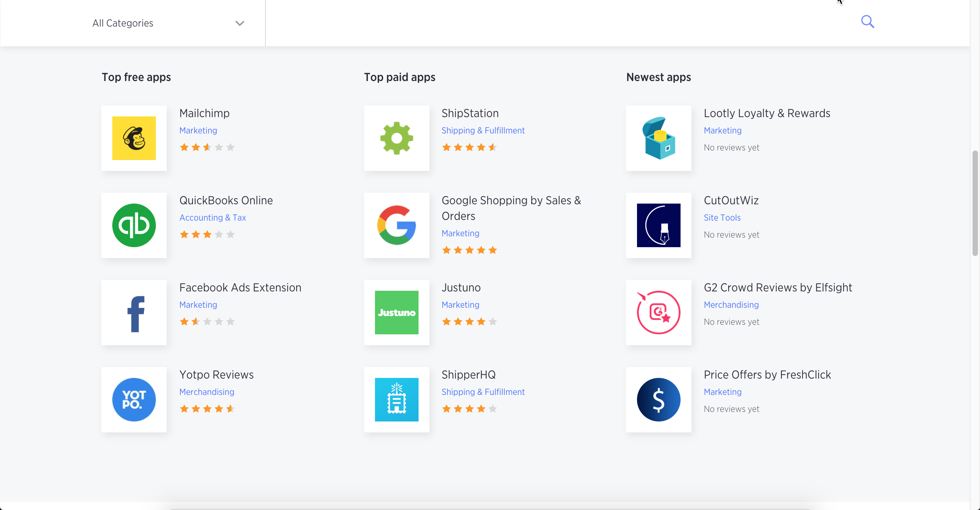Click Yotpo Reviews star rating

click(207, 409)
